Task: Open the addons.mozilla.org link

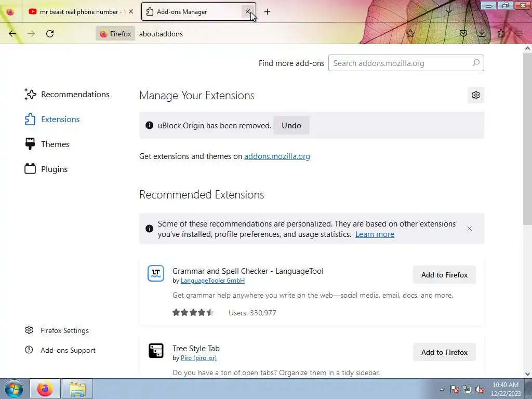Action: coord(277,156)
